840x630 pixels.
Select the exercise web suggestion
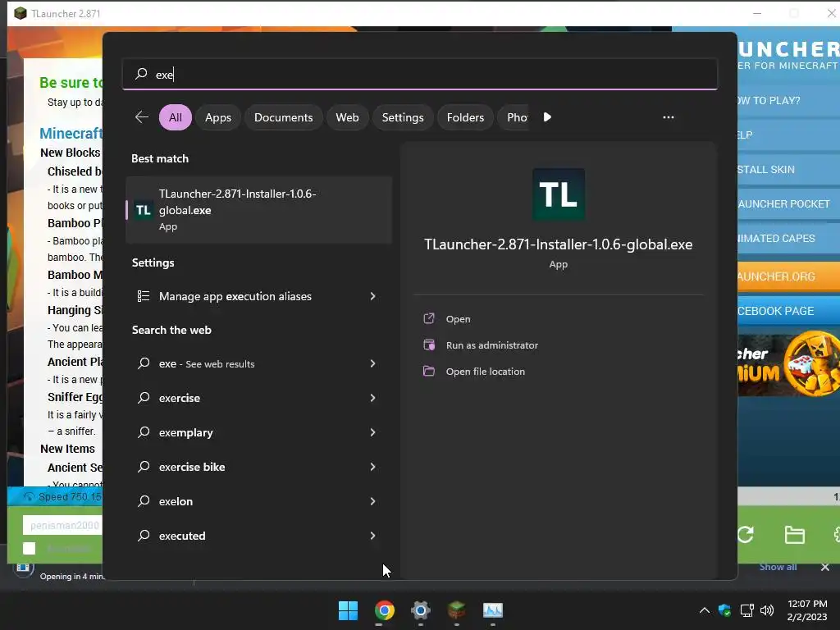coord(259,398)
